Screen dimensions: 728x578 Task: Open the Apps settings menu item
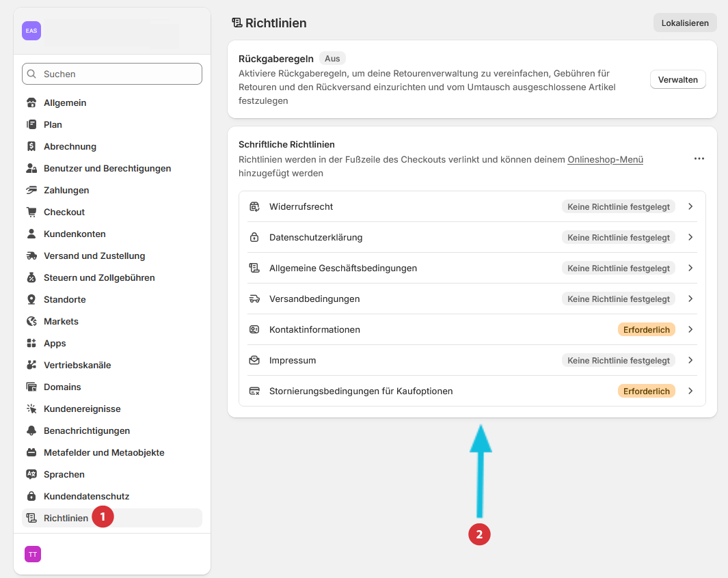[55, 344]
